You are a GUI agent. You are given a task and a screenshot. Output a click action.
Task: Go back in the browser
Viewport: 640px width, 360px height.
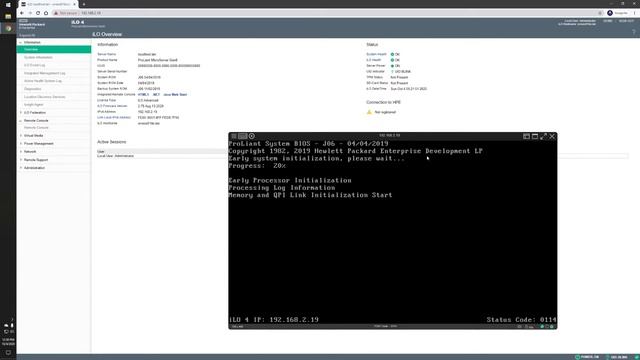pos(22,13)
